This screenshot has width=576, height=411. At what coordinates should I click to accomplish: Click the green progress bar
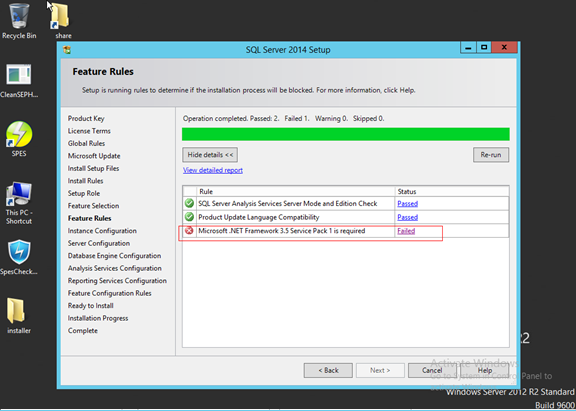(x=346, y=134)
